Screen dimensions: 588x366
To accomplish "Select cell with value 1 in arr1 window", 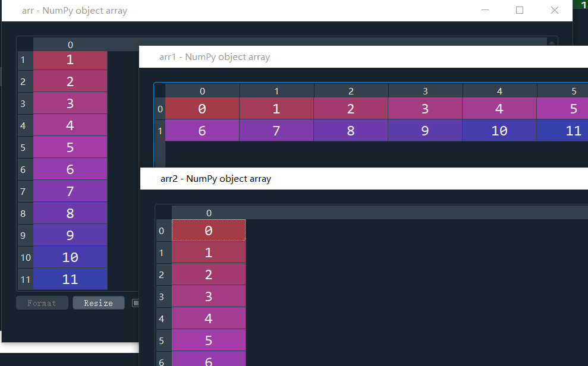I will (276, 109).
